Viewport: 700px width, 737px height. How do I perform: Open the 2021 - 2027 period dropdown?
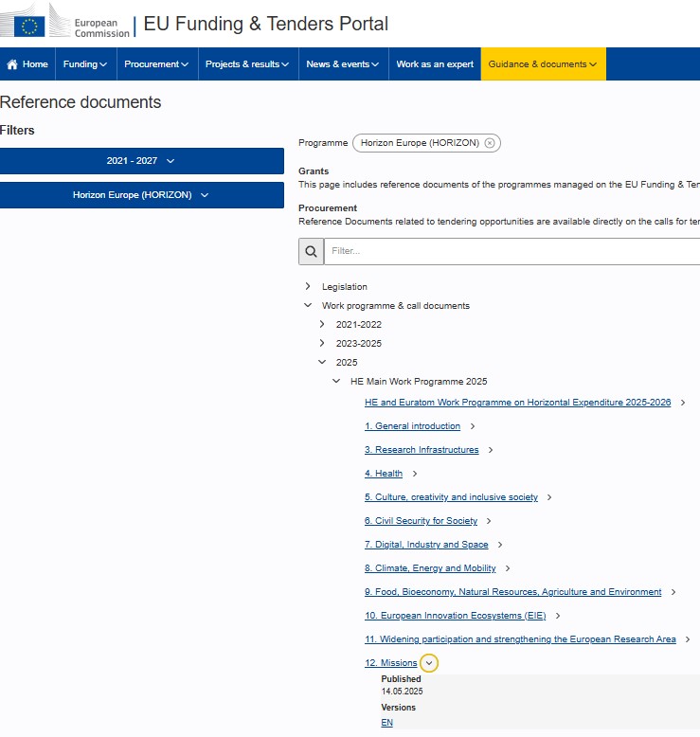click(x=141, y=161)
